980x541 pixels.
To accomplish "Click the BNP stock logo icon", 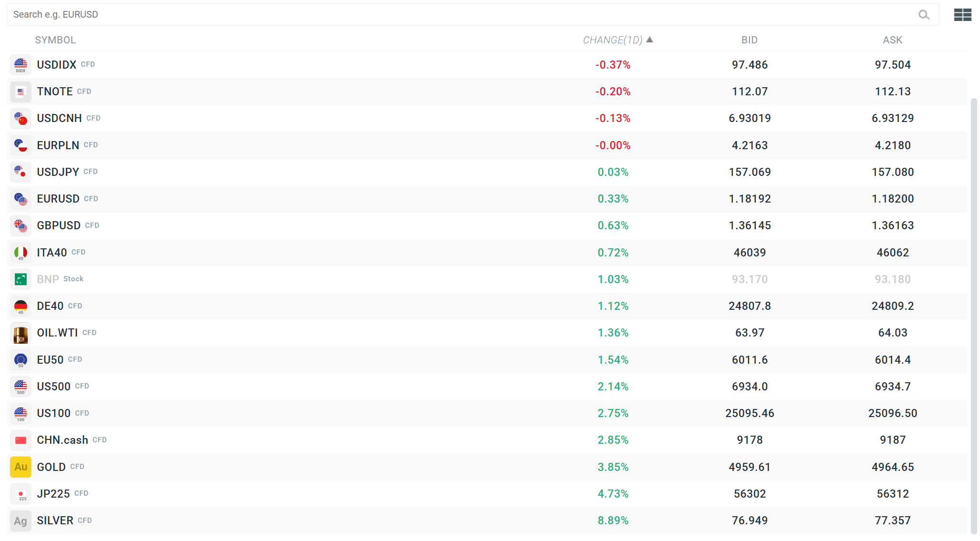I will click(x=20, y=279).
